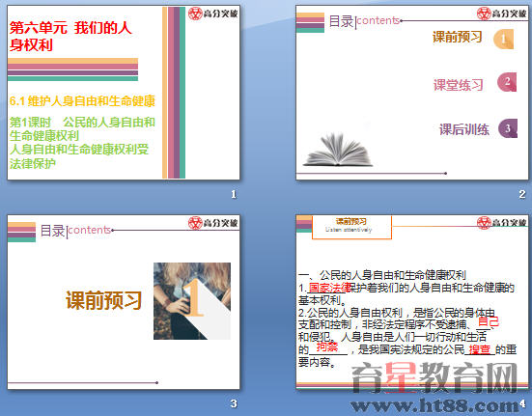Screen dimensions: 532x416
Task: Click the red answer 搜查 on slide 4
Action: click(480, 349)
